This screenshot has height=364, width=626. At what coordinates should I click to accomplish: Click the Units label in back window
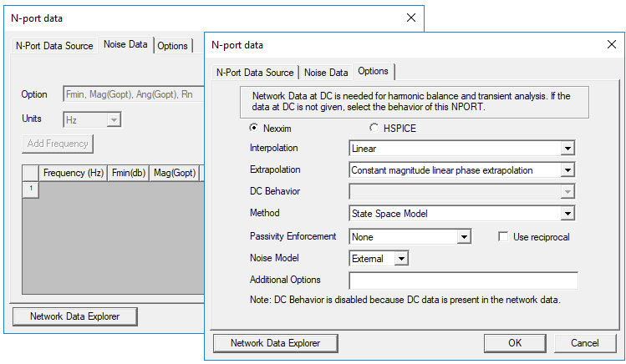(x=32, y=119)
